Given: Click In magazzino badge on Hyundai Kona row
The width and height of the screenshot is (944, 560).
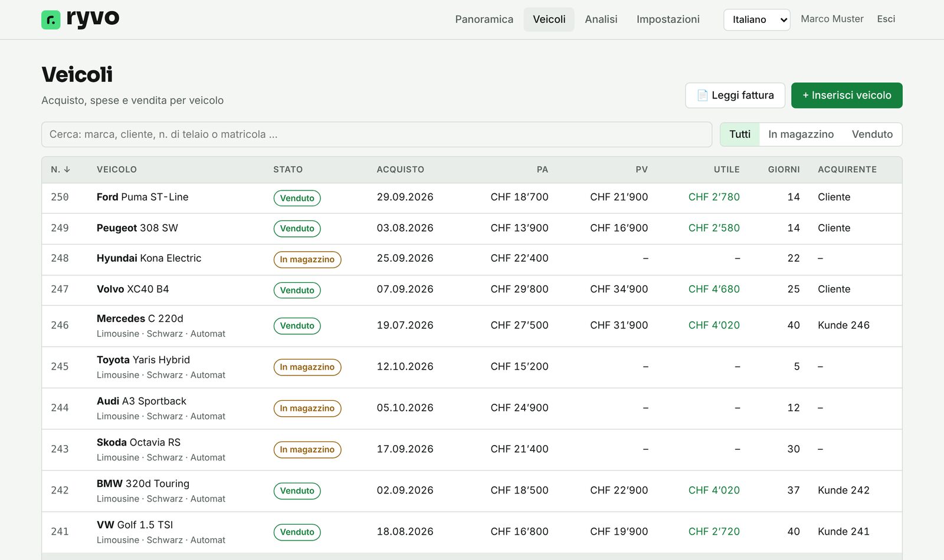Looking at the screenshot, I should point(307,259).
